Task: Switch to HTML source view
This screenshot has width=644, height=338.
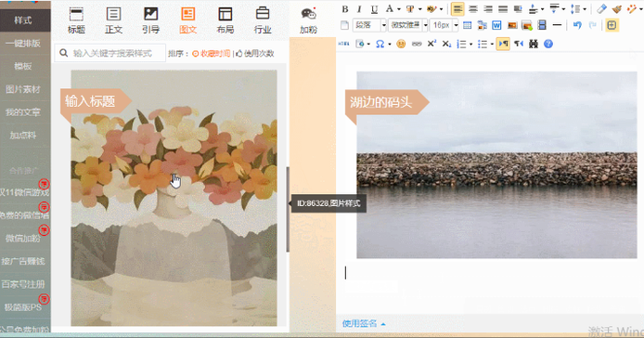Action: click(344, 44)
